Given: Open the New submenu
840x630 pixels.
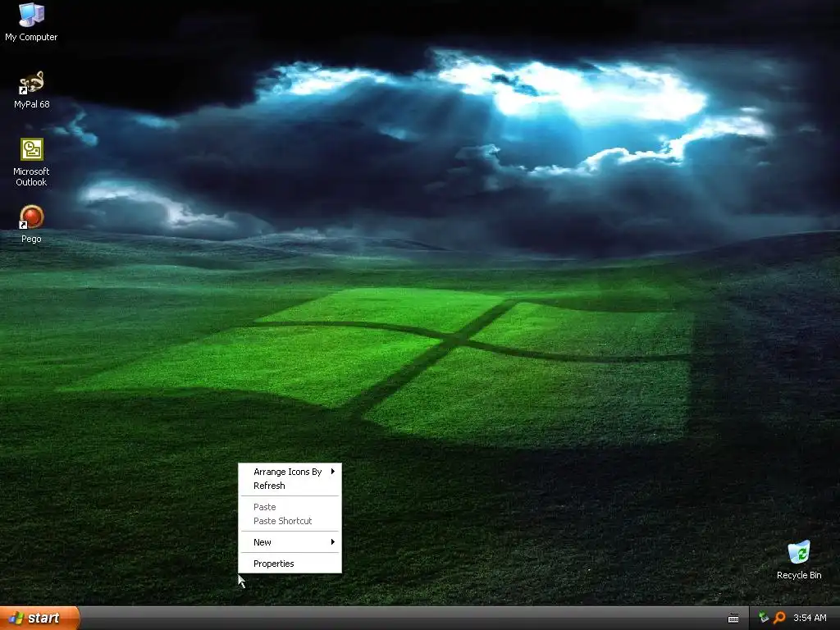Looking at the screenshot, I should click(290, 542).
